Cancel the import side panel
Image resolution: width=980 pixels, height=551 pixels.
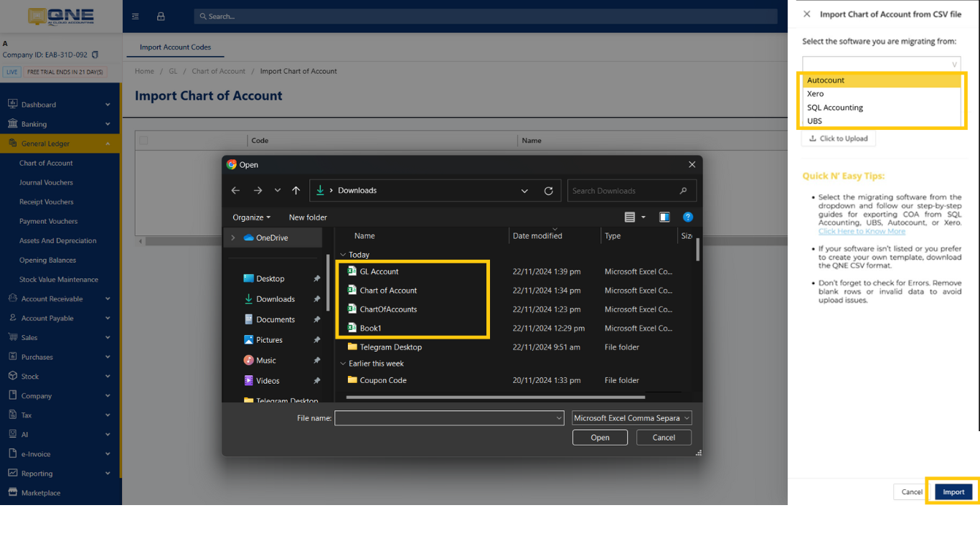(x=912, y=492)
